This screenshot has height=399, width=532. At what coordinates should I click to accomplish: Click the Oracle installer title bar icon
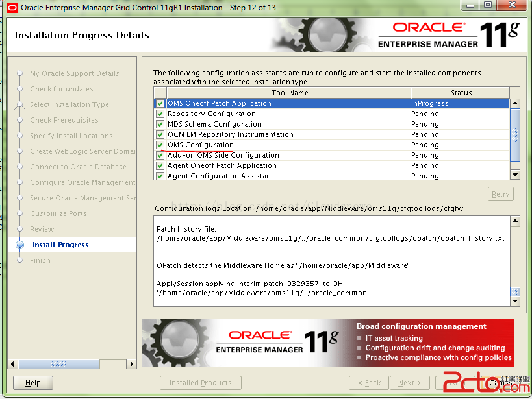(12, 7)
